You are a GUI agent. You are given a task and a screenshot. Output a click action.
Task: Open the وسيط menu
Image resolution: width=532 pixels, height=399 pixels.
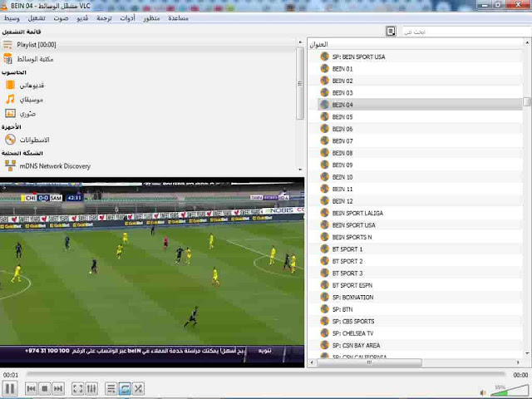click(12, 18)
